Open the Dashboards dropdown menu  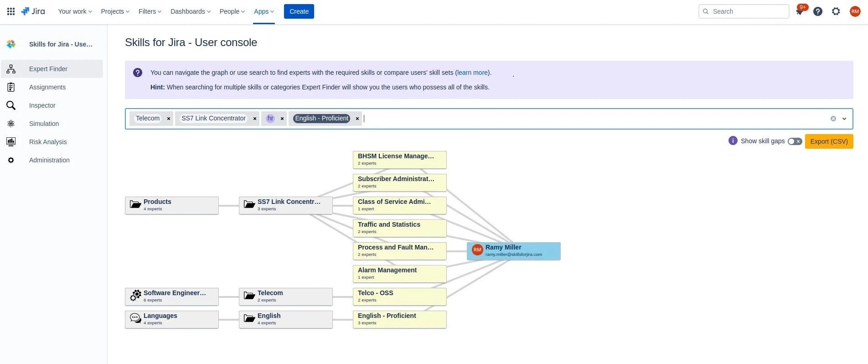pyautogui.click(x=191, y=11)
